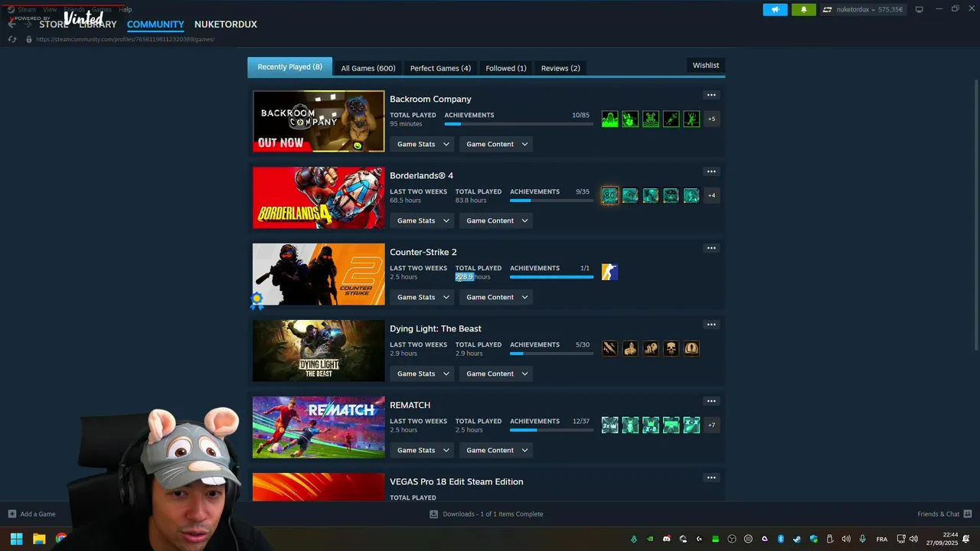Click Borderlands 4 achievements progress bar
Image resolution: width=980 pixels, height=551 pixels.
pos(551,201)
